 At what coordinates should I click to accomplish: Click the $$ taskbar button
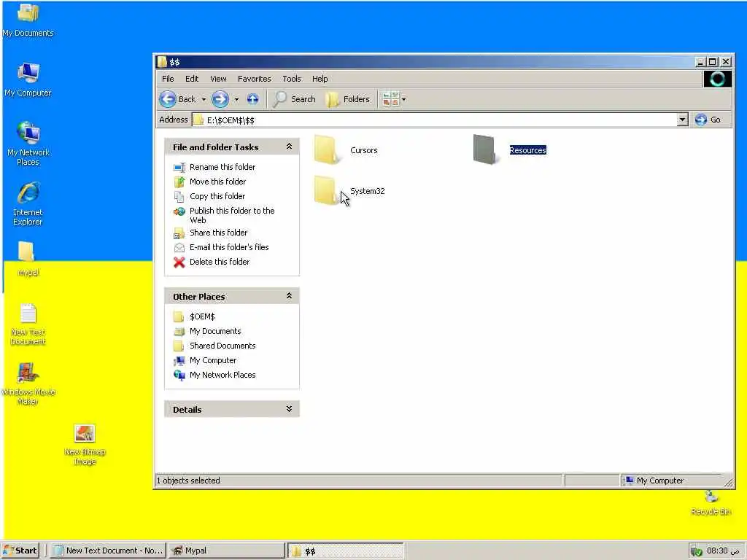[x=345, y=551]
